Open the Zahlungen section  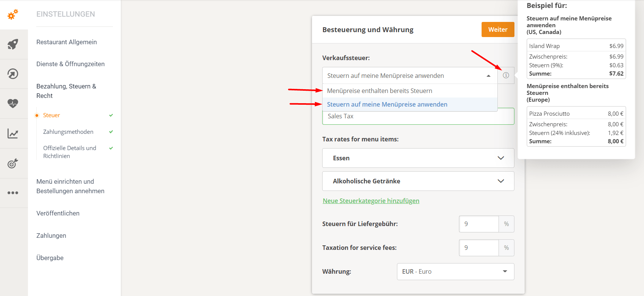[x=51, y=236]
